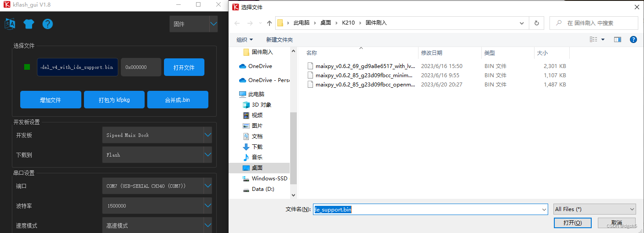Image resolution: width=644 pixels, height=233 pixels.
Task: Select maixpy_v0.6.2_69_gd9a8e6517_with_lv file
Action: pyautogui.click(x=360, y=66)
